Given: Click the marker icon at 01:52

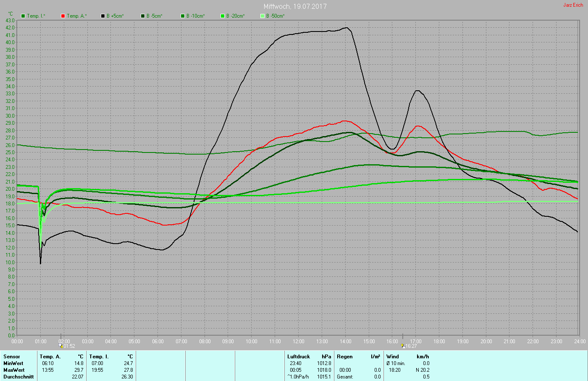Looking at the screenshot, I should tap(61, 346).
